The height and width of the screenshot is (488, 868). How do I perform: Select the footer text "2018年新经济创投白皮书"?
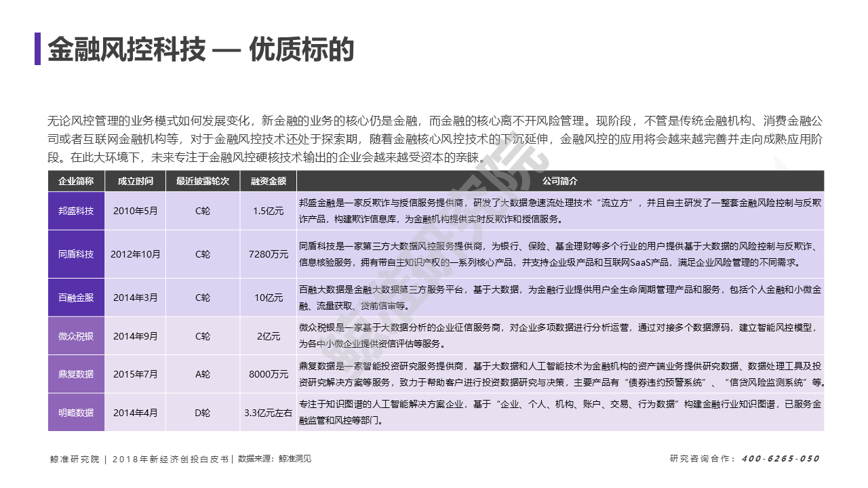coord(170,459)
